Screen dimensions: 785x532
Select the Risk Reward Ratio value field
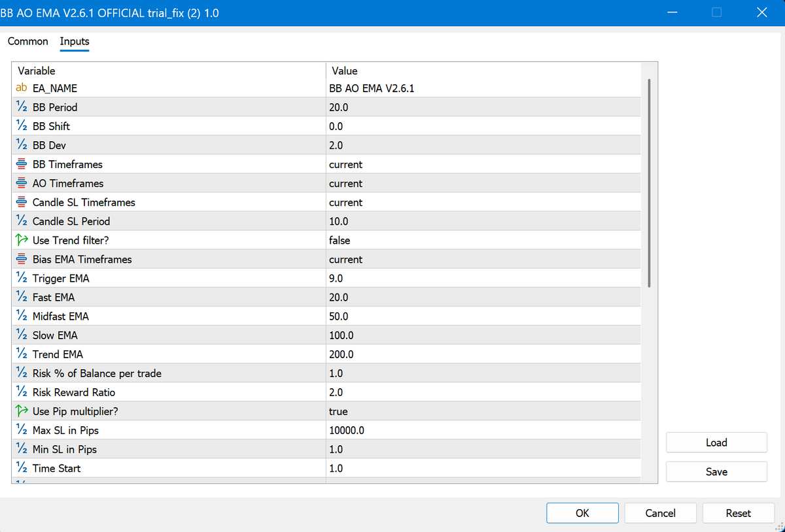pos(483,393)
